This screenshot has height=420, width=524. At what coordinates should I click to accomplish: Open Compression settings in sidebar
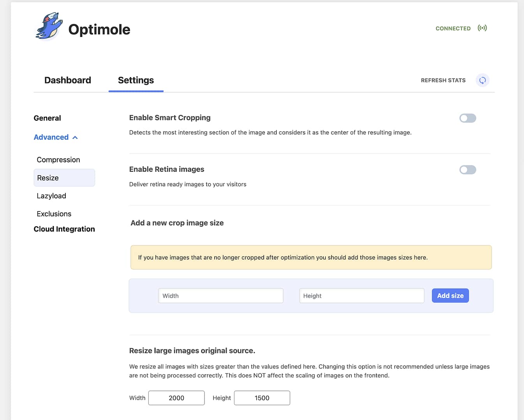pyautogui.click(x=58, y=160)
